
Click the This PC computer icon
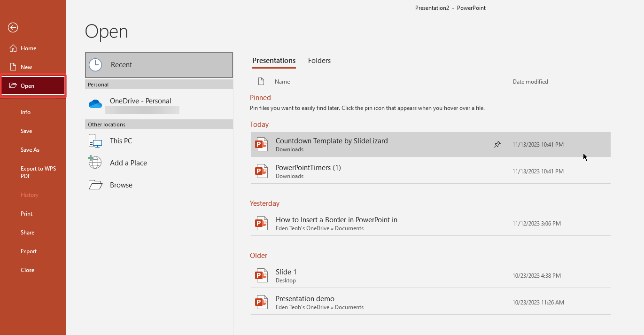[95, 141]
